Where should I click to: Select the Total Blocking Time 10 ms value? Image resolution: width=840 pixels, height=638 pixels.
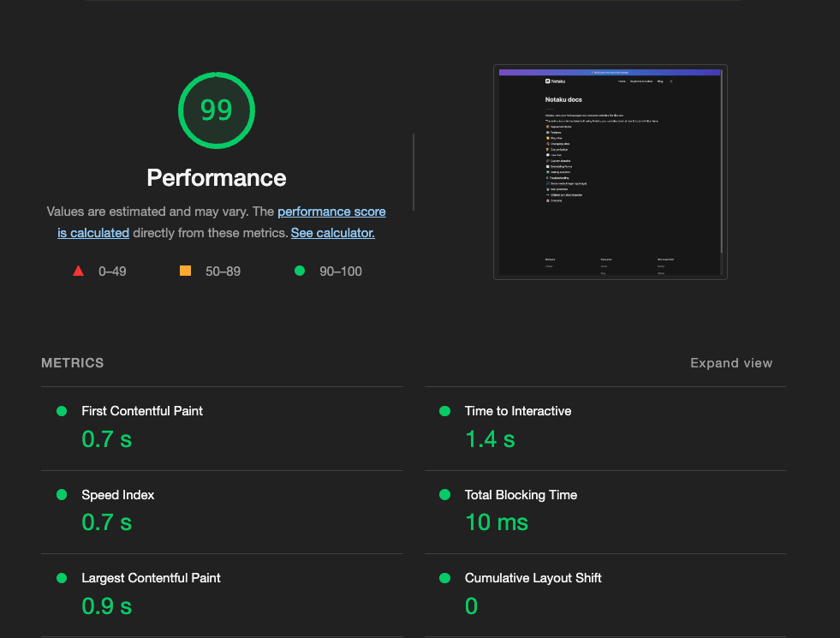click(497, 522)
